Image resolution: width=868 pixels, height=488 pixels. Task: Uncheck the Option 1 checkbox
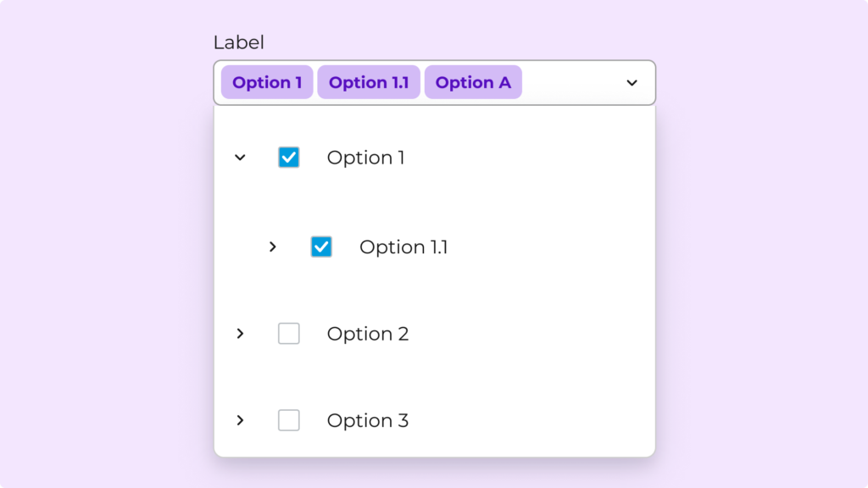point(289,158)
